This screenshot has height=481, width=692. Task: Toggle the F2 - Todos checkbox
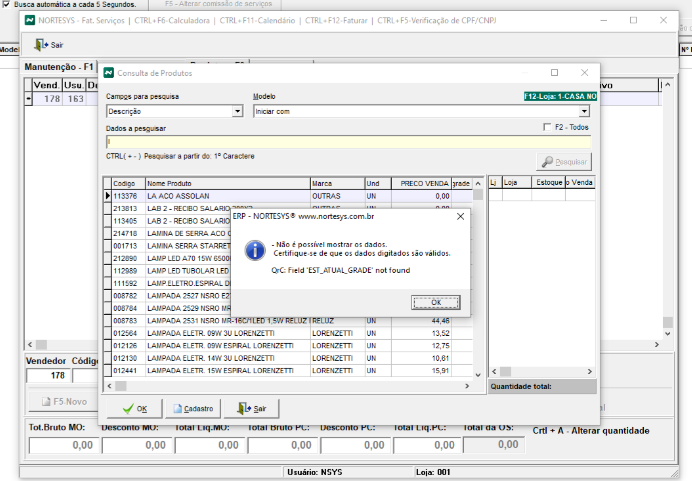547,127
